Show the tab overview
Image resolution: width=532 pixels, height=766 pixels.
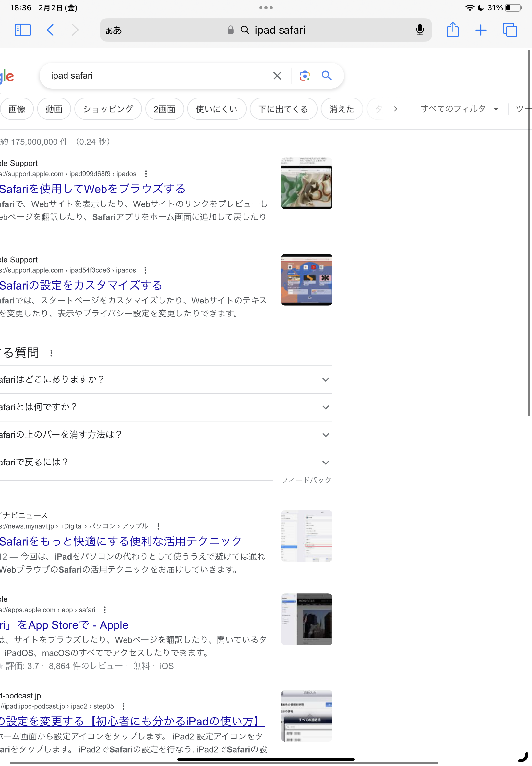(x=510, y=30)
